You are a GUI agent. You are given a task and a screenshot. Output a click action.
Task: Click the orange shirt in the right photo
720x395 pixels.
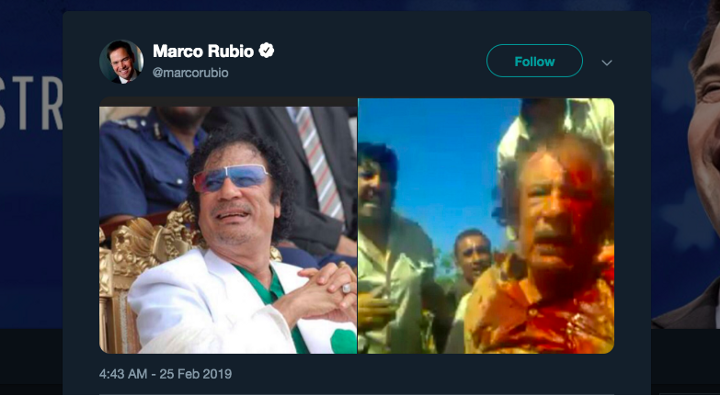540,312
